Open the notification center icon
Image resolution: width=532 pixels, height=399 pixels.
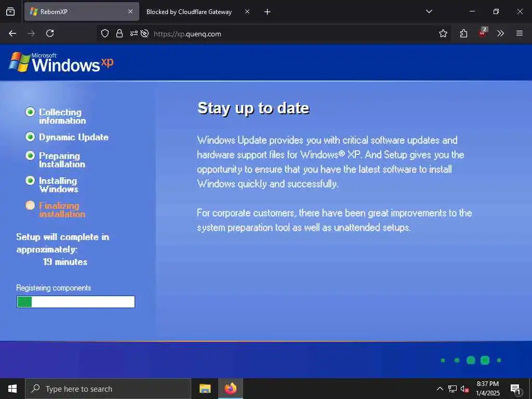pos(515,389)
